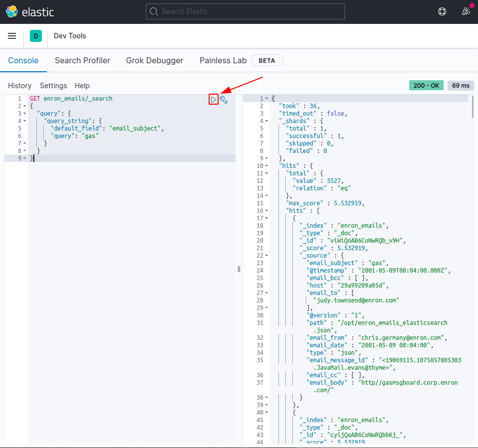Click the 200 - OK status badge
Screen dimensions: 478x448
point(426,85)
